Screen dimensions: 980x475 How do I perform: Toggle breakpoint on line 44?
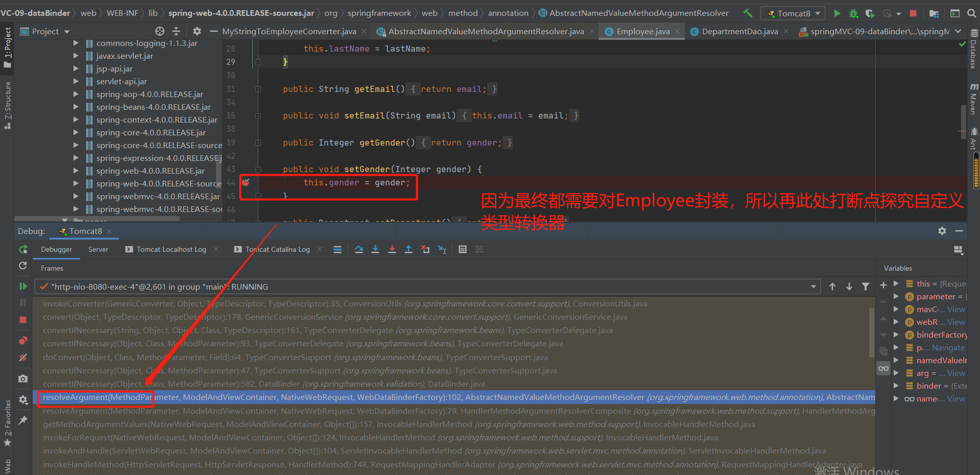246,182
